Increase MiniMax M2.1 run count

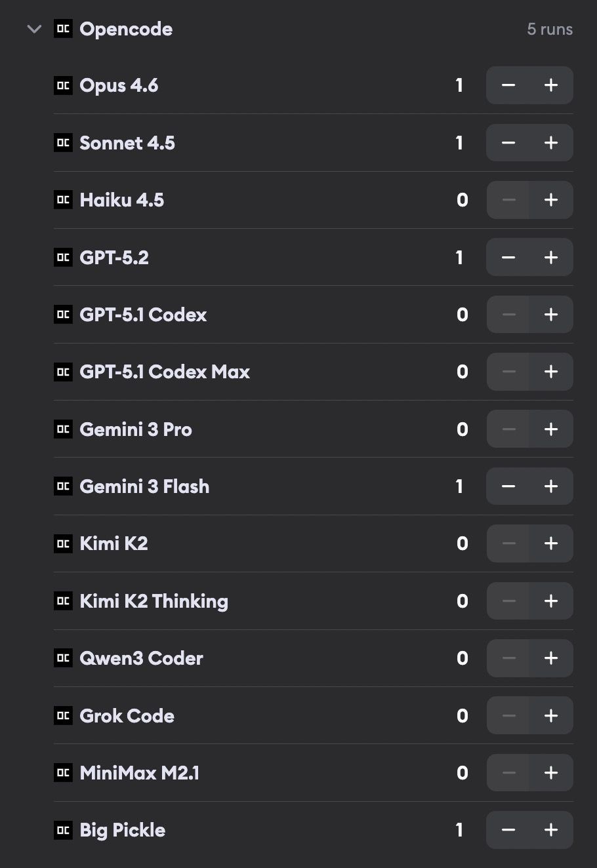click(551, 773)
